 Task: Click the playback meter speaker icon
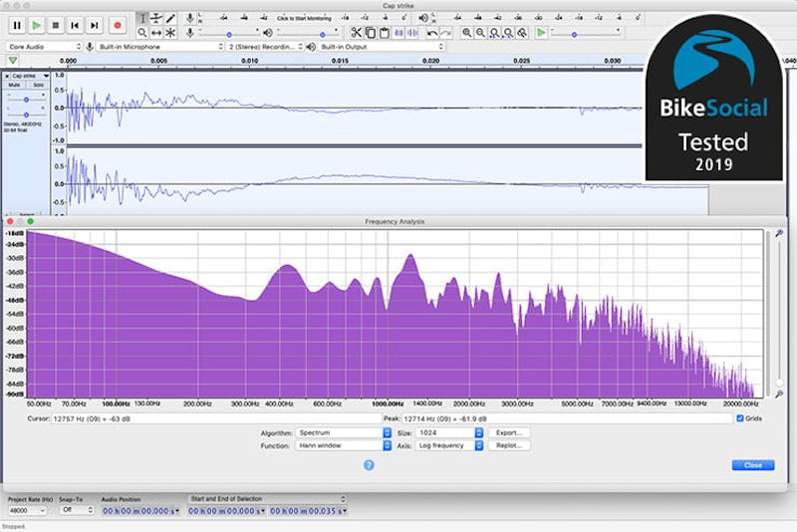click(x=422, y=18)
